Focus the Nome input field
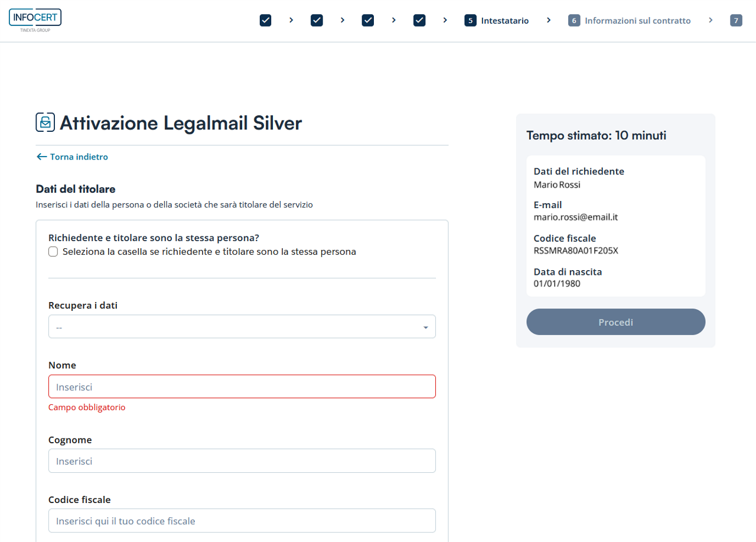756x542 pixels. point(242,387)
